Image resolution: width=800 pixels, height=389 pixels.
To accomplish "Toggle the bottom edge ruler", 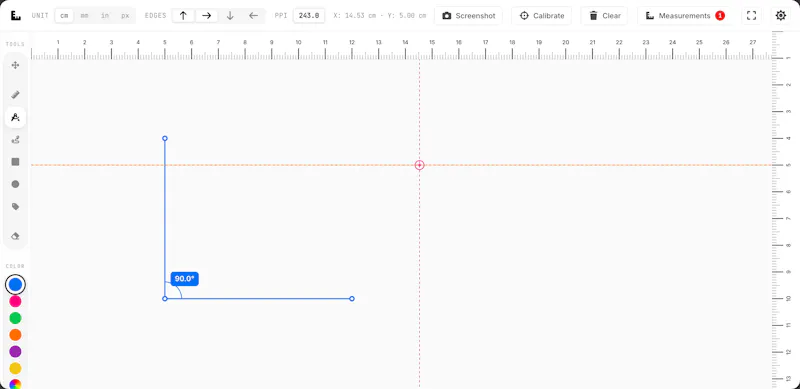I will click(230, 15).
